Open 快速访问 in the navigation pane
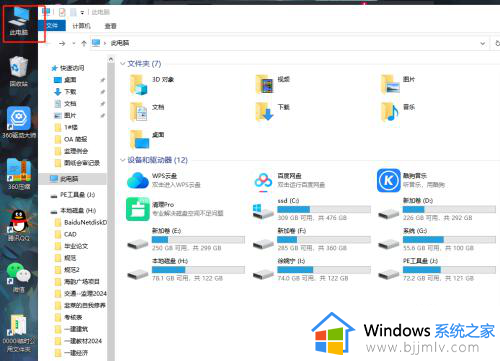This screenshot has height=361, width=500. tap(68, 68)
